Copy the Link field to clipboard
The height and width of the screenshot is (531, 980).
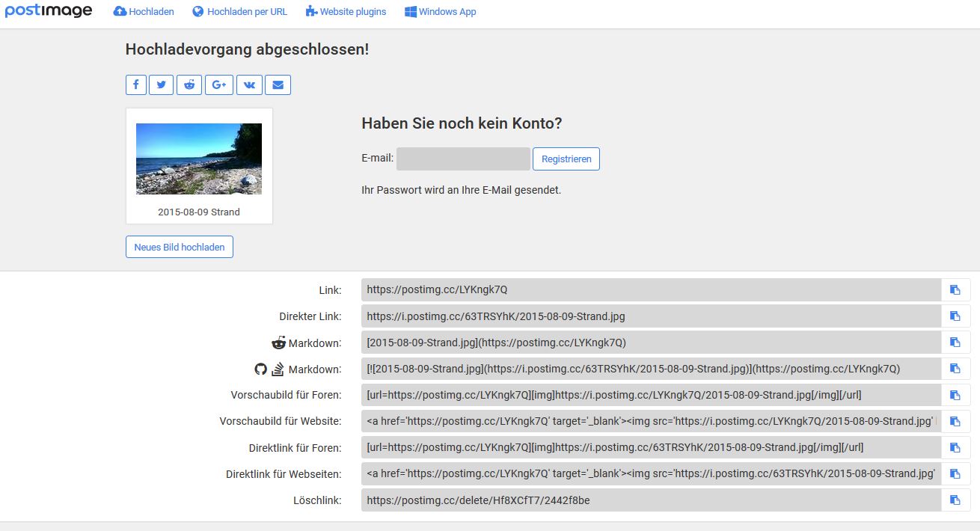coord(955,290)
